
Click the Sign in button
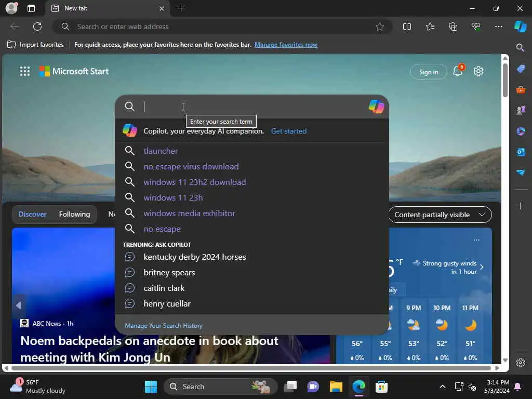[x=429, y=72]
